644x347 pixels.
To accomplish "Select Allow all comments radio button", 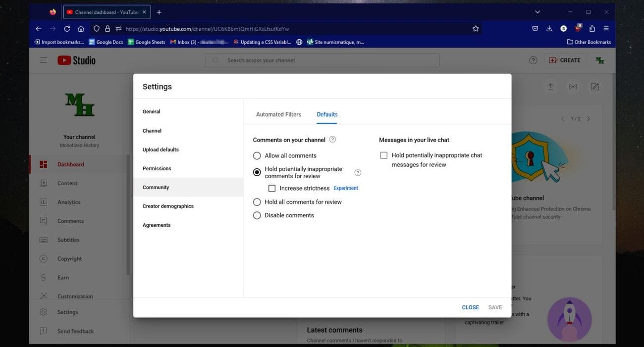I will pos(257,156).
